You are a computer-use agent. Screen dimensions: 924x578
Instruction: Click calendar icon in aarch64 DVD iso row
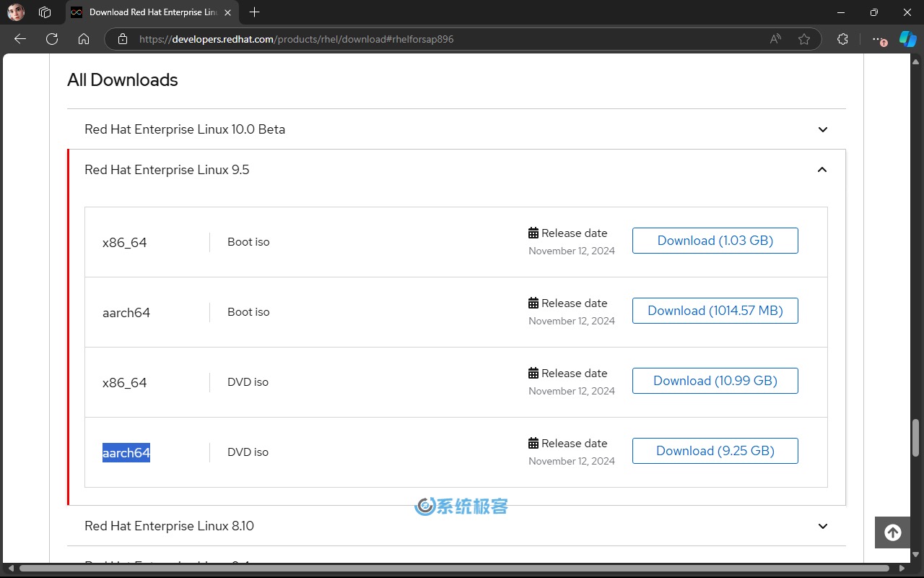point(533,443)
